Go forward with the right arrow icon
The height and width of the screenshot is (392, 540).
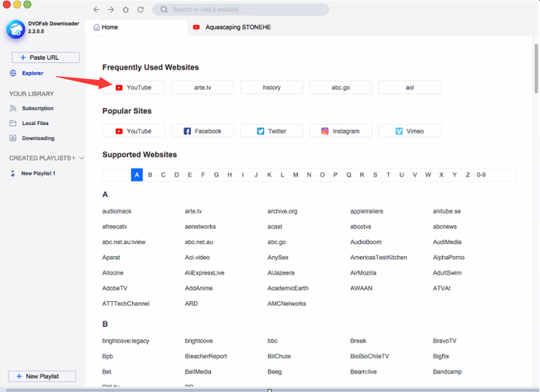tap(111, 9)
